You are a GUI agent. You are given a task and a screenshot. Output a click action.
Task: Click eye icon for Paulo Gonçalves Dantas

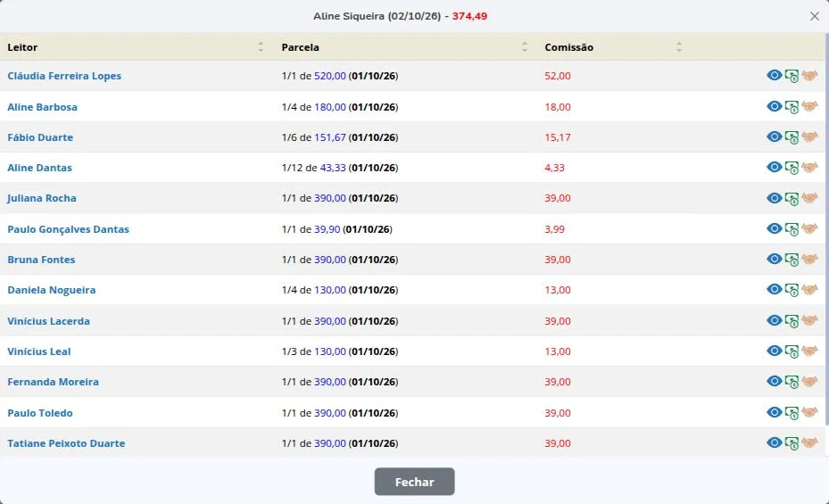(x=774, y=228)
